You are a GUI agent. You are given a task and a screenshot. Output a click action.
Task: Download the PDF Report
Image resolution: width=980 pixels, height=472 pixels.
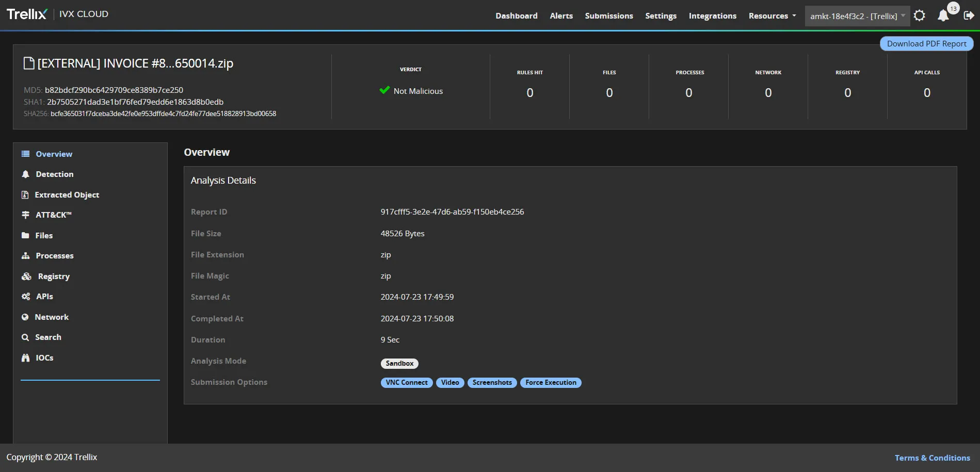click(x=926, y=44)
